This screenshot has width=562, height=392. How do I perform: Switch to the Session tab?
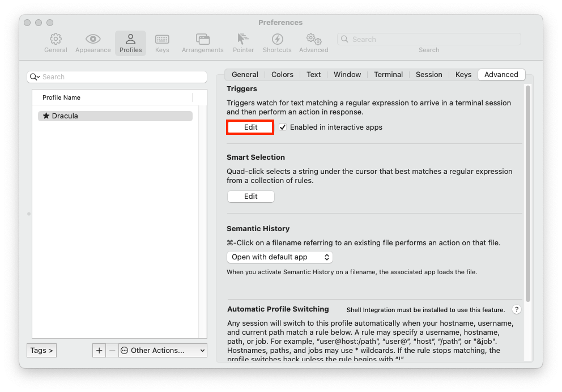[x=429, y=75]
